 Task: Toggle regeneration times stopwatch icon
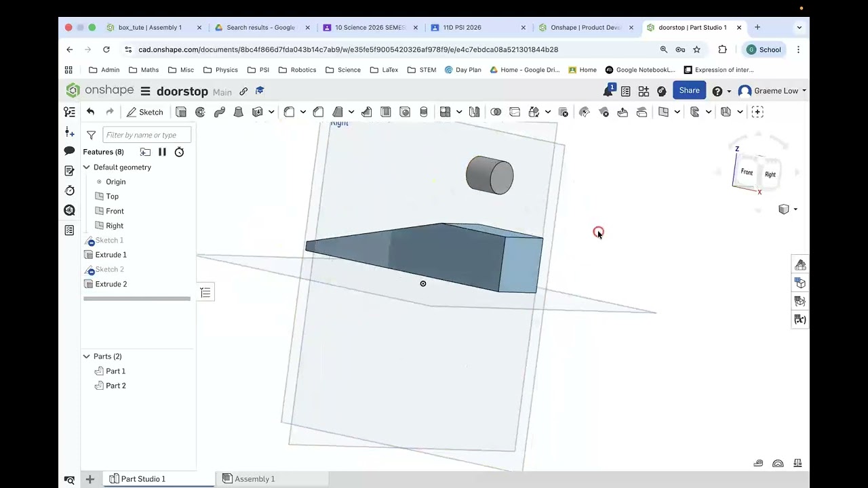[179, 152]
